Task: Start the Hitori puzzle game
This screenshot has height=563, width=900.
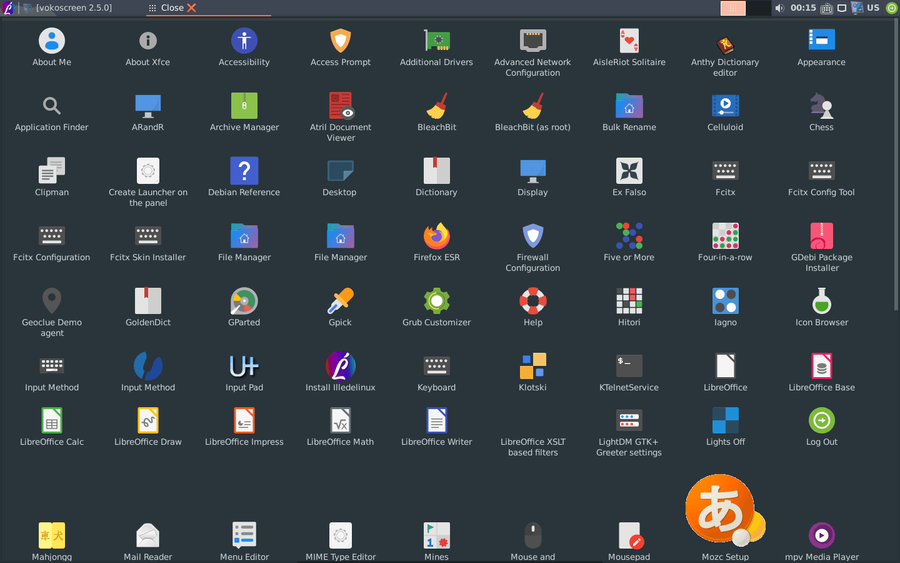Action: click(x=629, y=307)
